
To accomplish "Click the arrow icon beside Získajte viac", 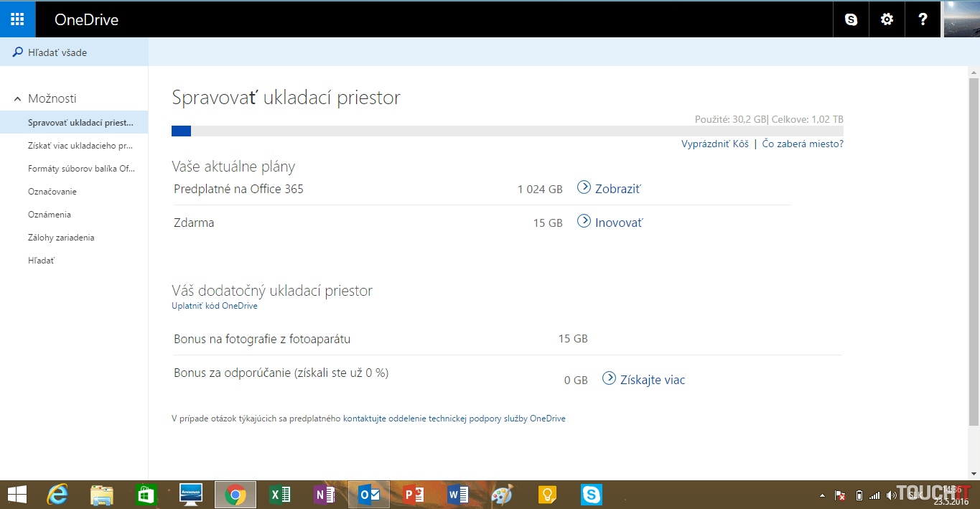I will click(609, 378).
